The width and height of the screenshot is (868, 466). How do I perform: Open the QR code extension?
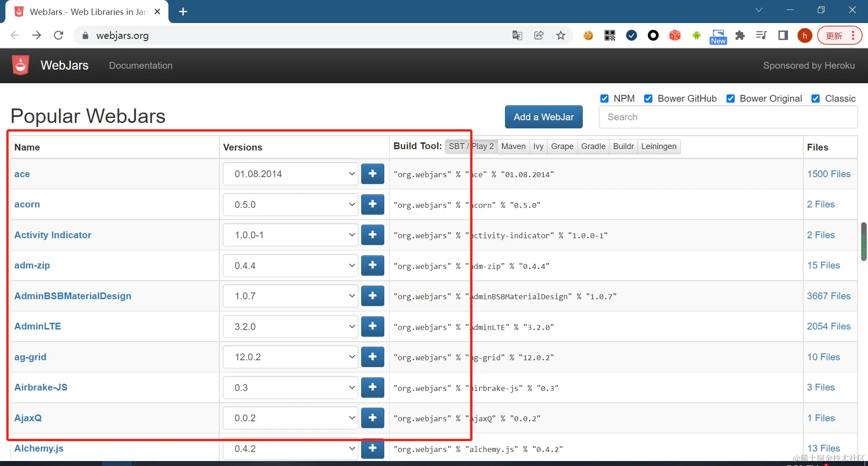point(610,35)
